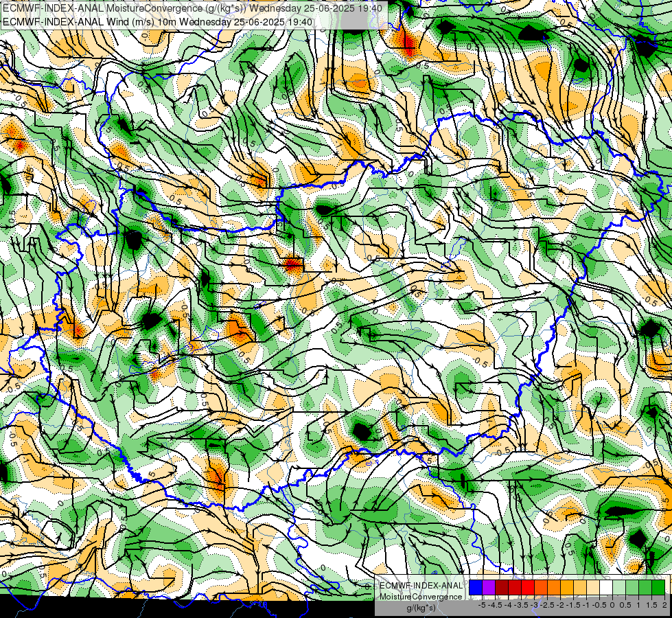Pick the legend swatch between -4 and -3.5
Screen dimensions: 672x618
pyautogui.click(x=515, y=588)
